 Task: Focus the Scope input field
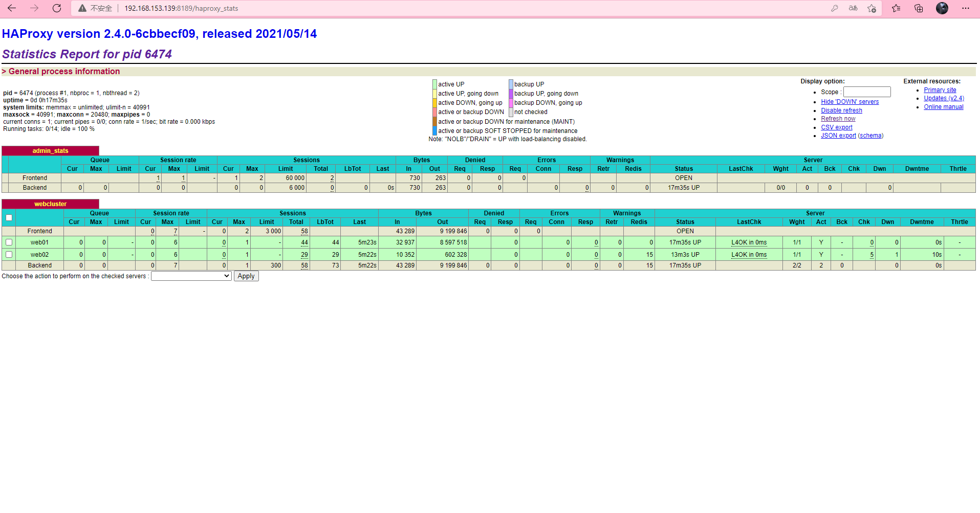pos(867,92)
